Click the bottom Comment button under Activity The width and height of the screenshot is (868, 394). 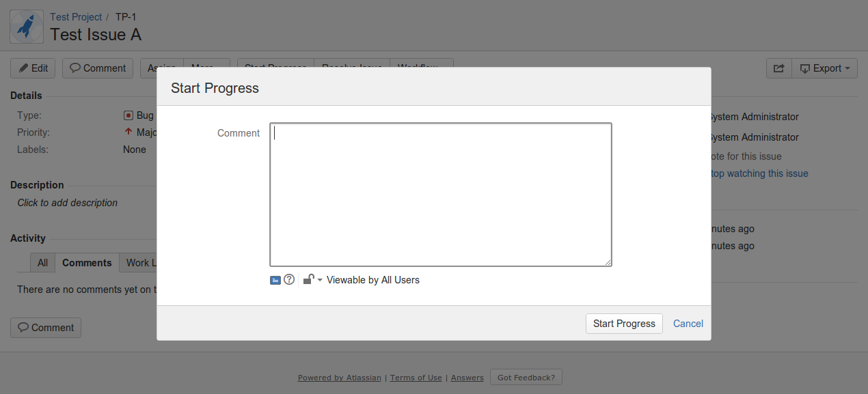pos(46,328)
